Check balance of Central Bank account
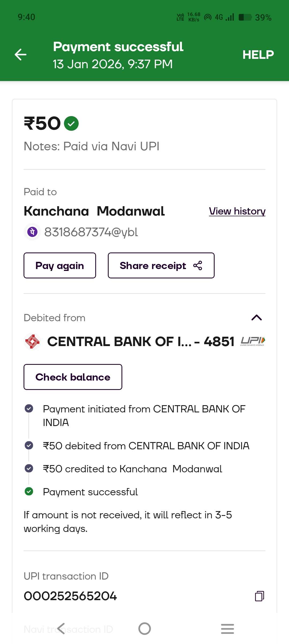 [73, 377]
